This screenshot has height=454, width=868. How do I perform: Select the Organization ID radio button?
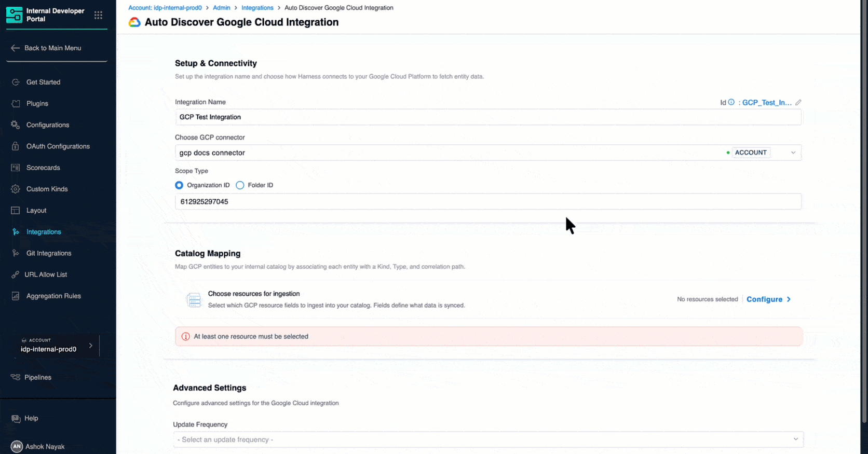tap(179, 185)
